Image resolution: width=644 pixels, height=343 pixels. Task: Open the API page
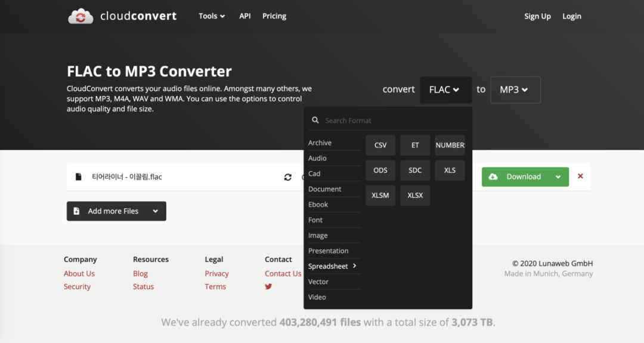tap(245, 16)
